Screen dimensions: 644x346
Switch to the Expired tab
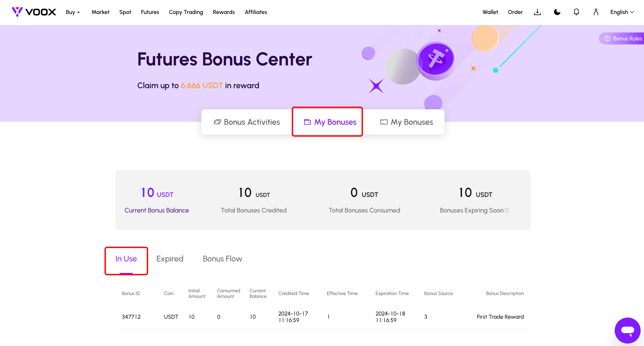pos(170,259)
